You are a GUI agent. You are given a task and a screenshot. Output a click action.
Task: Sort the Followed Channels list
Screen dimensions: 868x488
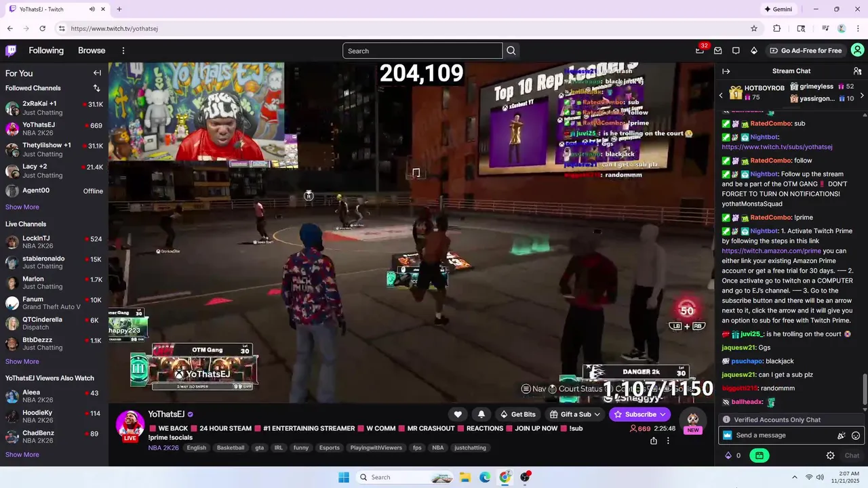(96, 88)
